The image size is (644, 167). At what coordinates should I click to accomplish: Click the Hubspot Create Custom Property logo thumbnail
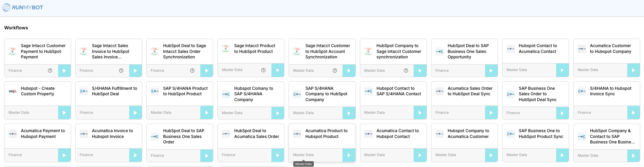12,91
